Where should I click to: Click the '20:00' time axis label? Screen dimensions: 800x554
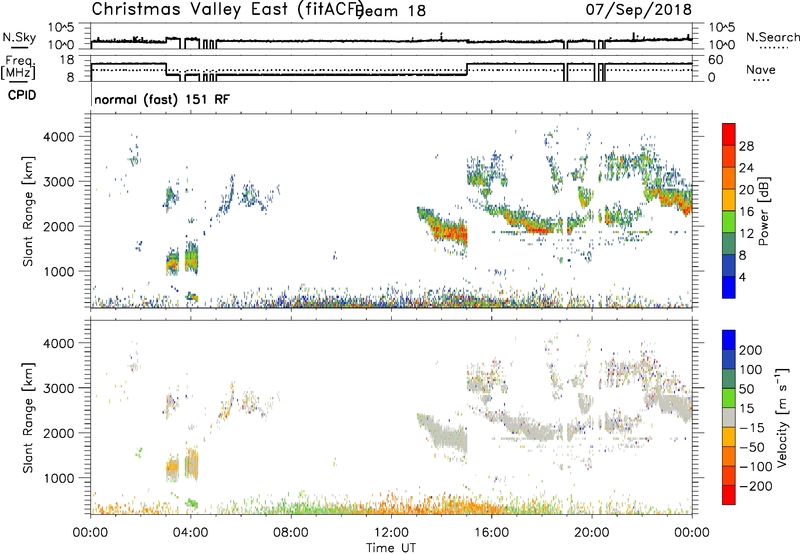592,533
